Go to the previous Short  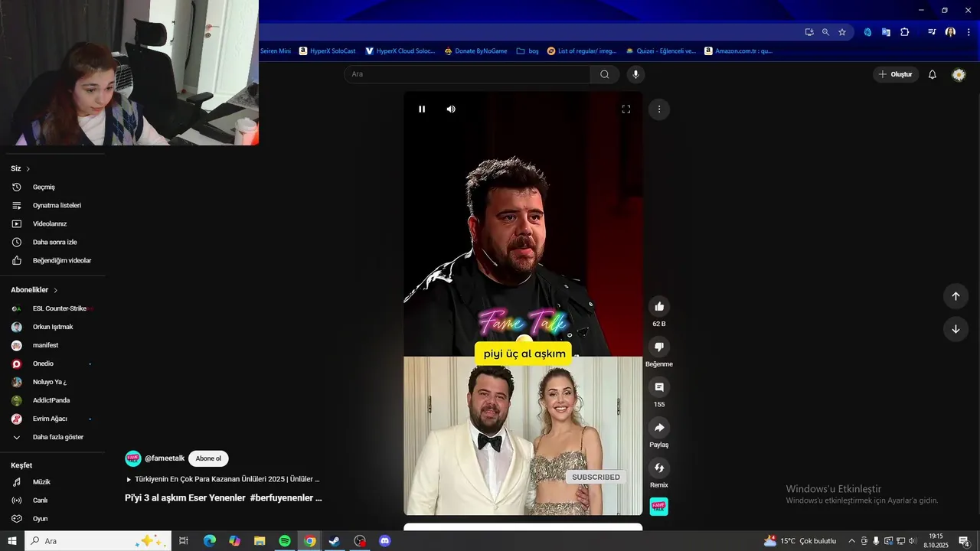[x=955, y=296]
